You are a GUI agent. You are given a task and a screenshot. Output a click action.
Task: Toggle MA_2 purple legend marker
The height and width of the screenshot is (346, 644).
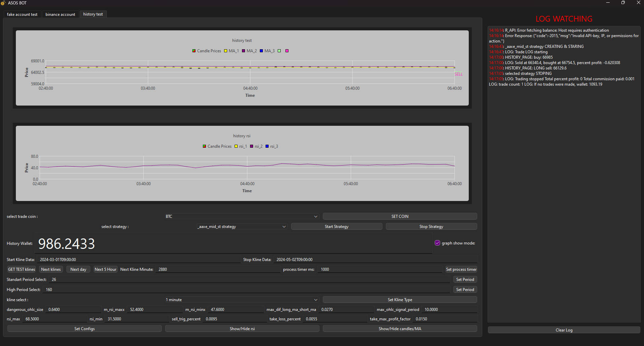(244, 51)
